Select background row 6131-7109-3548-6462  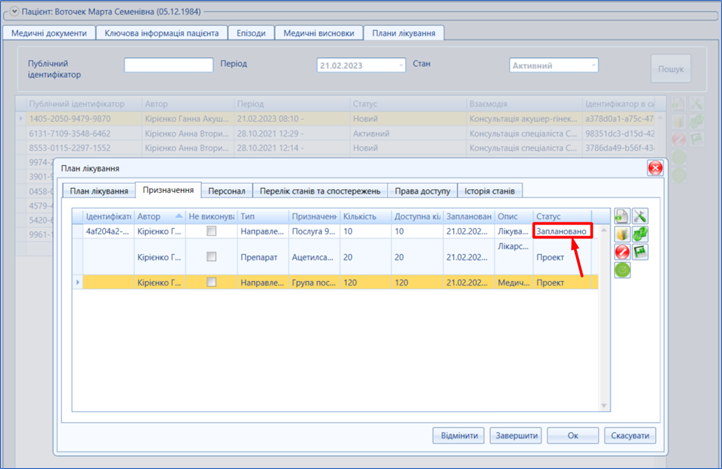click(x=341, y=133)
